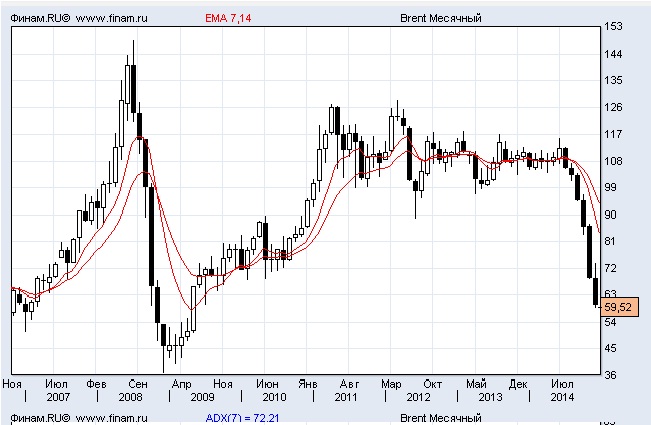Jump to the 2014 year marker
Viewport: 651px width, 425px height.
562,397
